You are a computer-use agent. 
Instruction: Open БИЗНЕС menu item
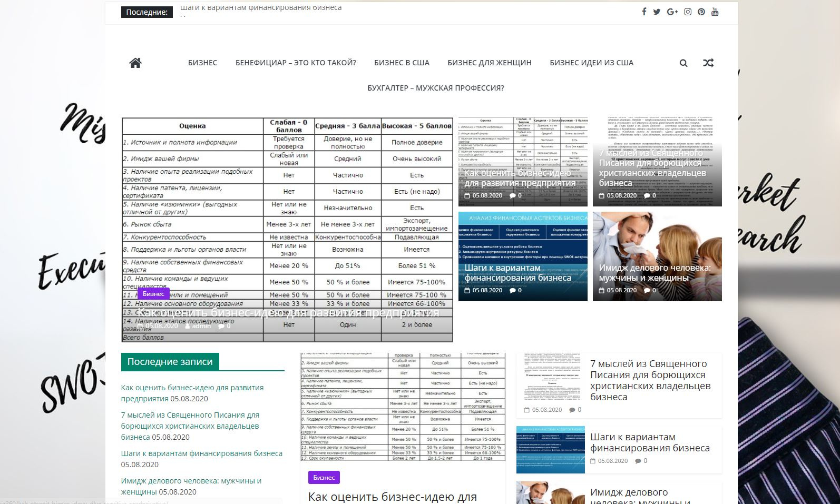202,63
